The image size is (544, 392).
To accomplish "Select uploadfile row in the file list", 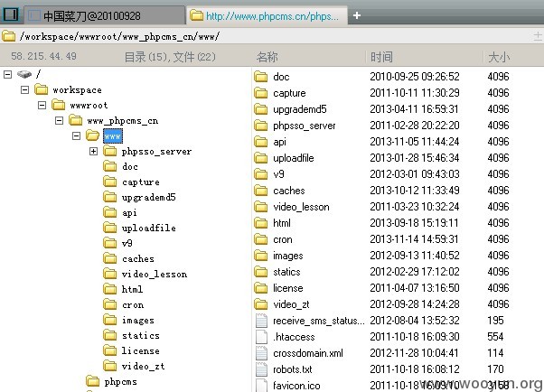I will pos(381,158).
